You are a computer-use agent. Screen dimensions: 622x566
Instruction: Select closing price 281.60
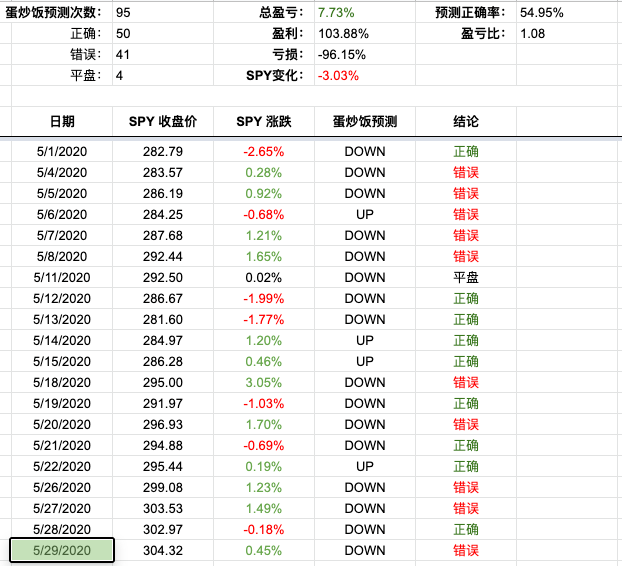point(163,320)
